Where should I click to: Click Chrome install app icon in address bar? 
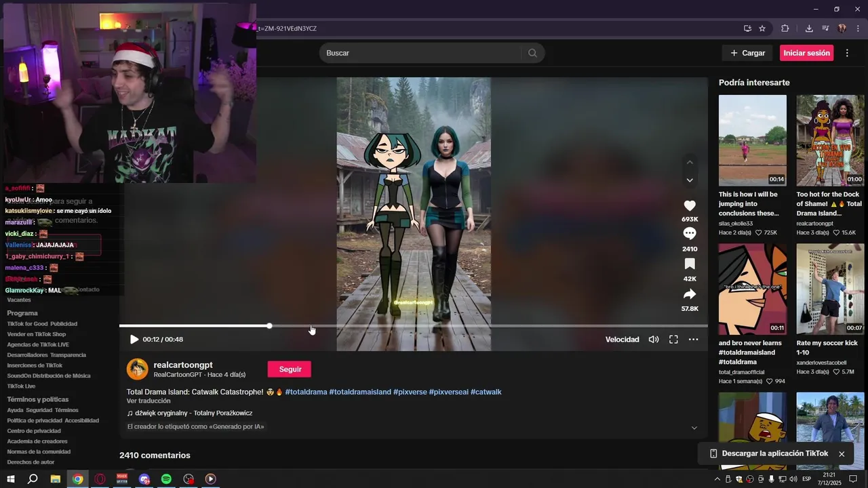(747, 28)
